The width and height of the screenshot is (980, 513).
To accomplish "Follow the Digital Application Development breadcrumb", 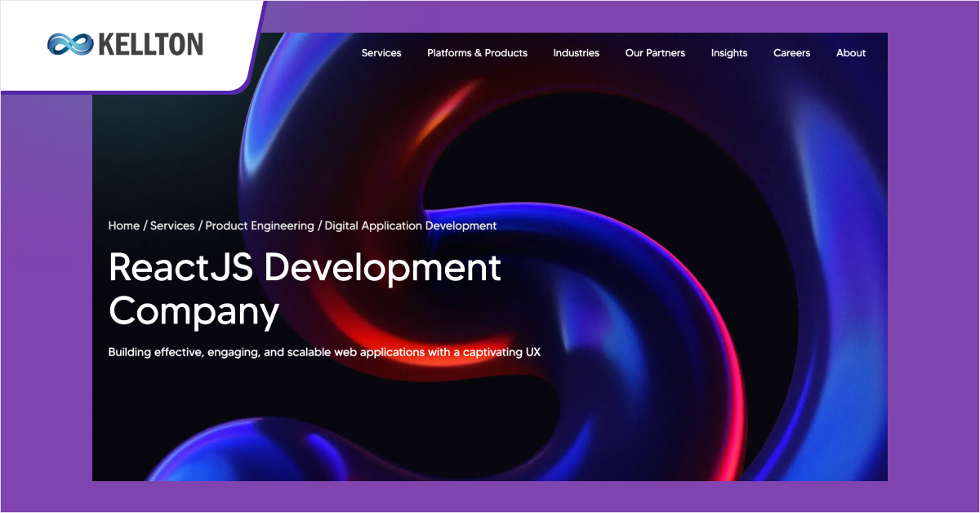I will tap(411, 225).
